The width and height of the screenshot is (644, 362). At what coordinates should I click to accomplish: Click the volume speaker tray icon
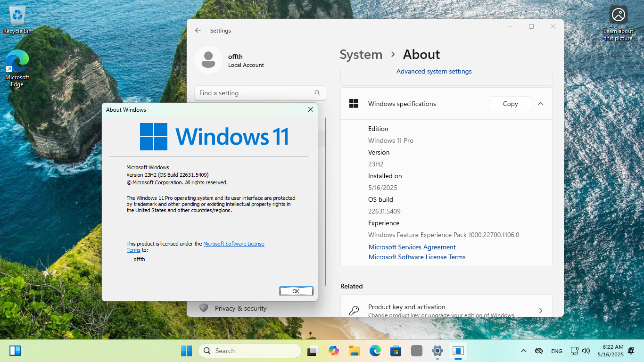[586, 351]
